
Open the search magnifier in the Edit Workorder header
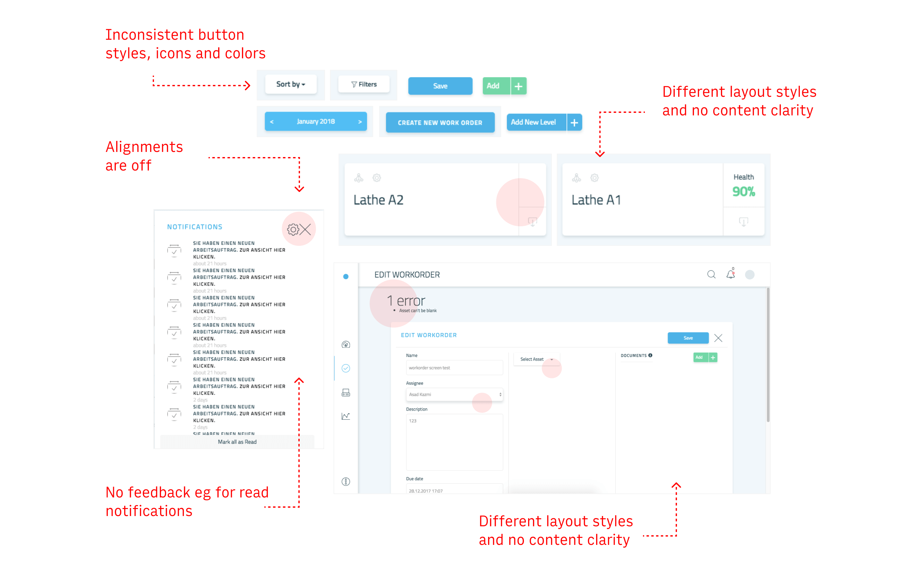711,274
